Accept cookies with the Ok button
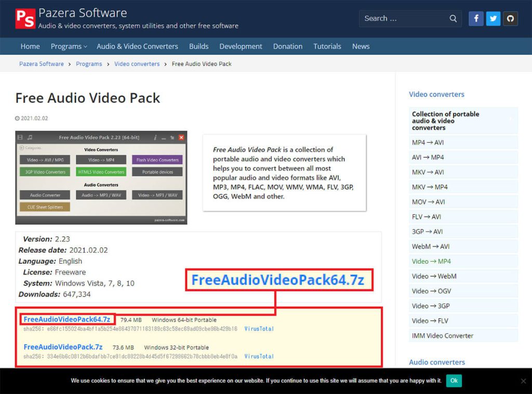Screen dimensions: 532x394 [x=454, y=381]
